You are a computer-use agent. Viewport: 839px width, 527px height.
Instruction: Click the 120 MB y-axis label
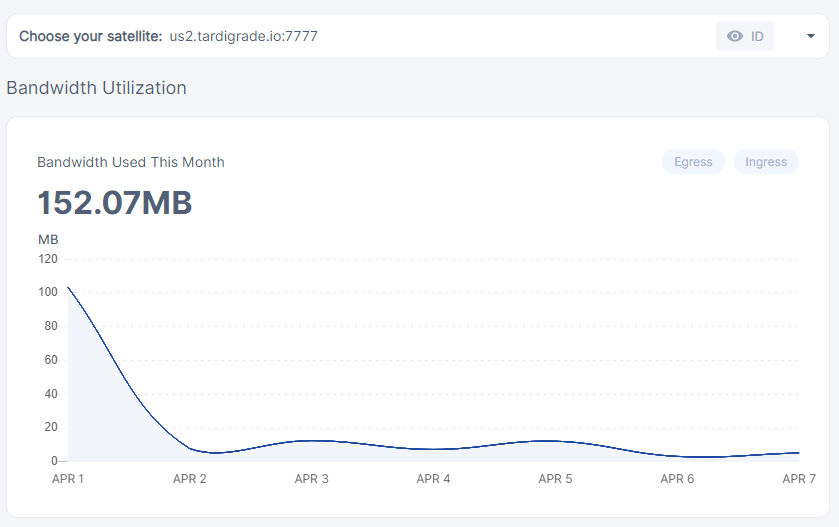48,259
